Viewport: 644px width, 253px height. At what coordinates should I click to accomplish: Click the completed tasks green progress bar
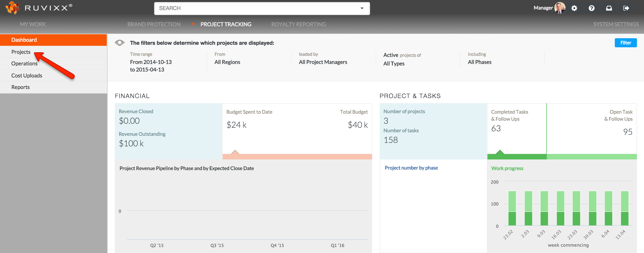(x=517, y=157)
